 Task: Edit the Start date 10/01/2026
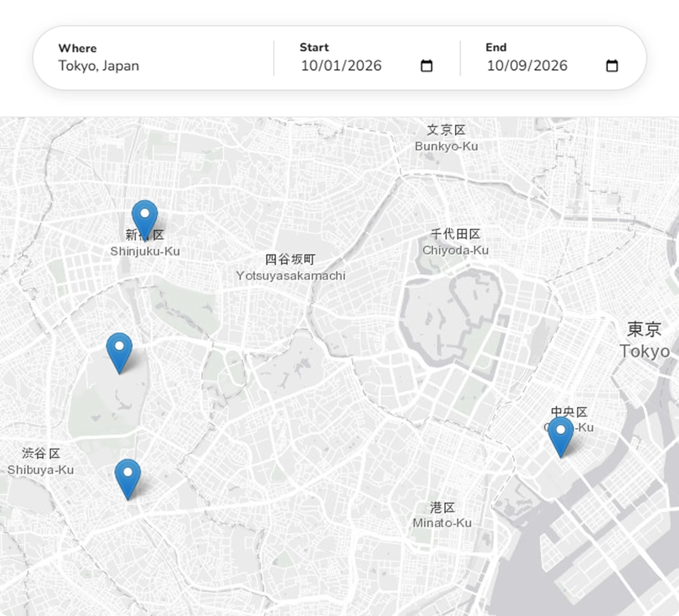(x=341, y=66)
